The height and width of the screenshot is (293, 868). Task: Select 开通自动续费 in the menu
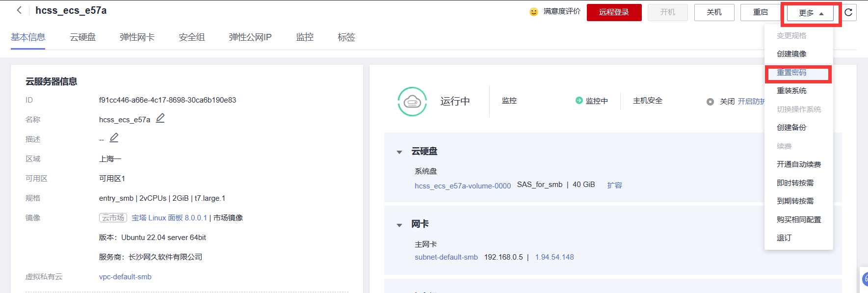(x=799, y=164)
